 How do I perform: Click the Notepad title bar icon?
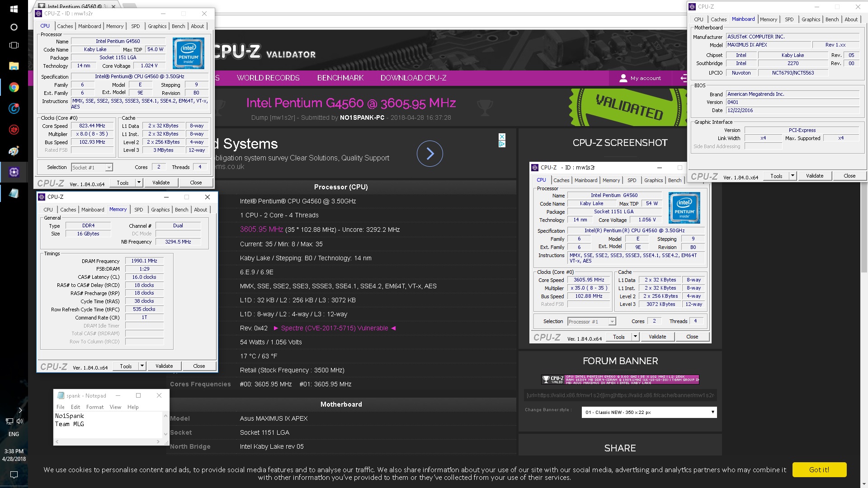tap(61, 395)
